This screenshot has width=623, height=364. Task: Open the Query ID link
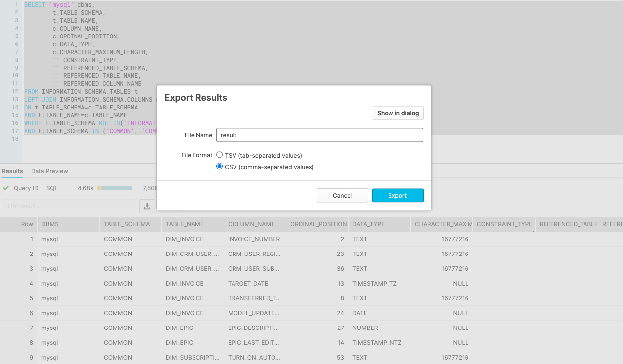coord(26,188)
